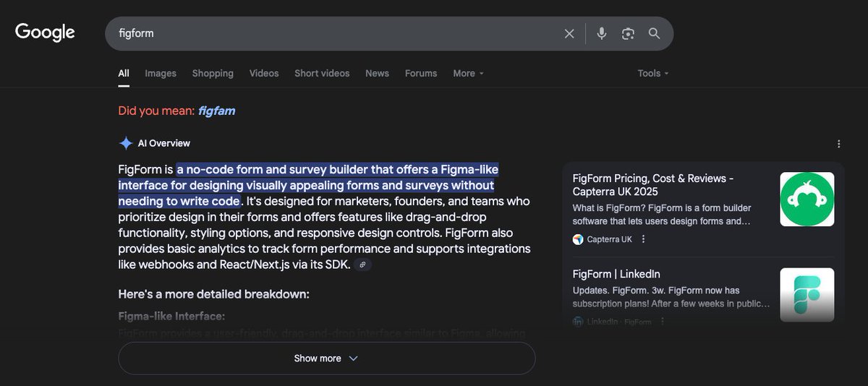This screenshot has height=386, width=868.
Task: Open the Short videos tab
Action: (x=322, y=73)
